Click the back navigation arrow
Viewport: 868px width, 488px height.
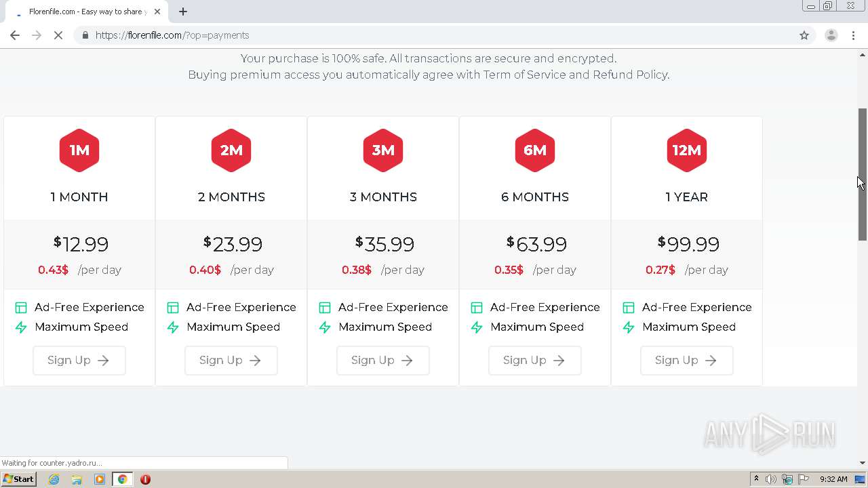[x=15, y=35]
